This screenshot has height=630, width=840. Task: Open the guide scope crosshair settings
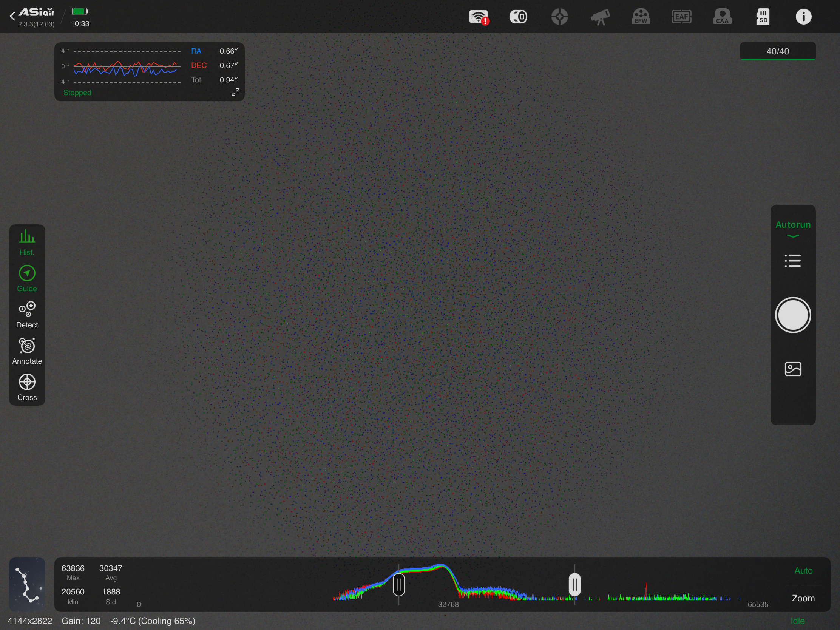(560, 17)
